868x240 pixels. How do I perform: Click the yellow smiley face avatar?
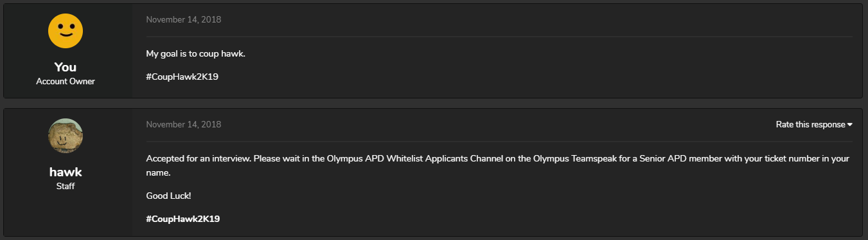tap(66, 31)
